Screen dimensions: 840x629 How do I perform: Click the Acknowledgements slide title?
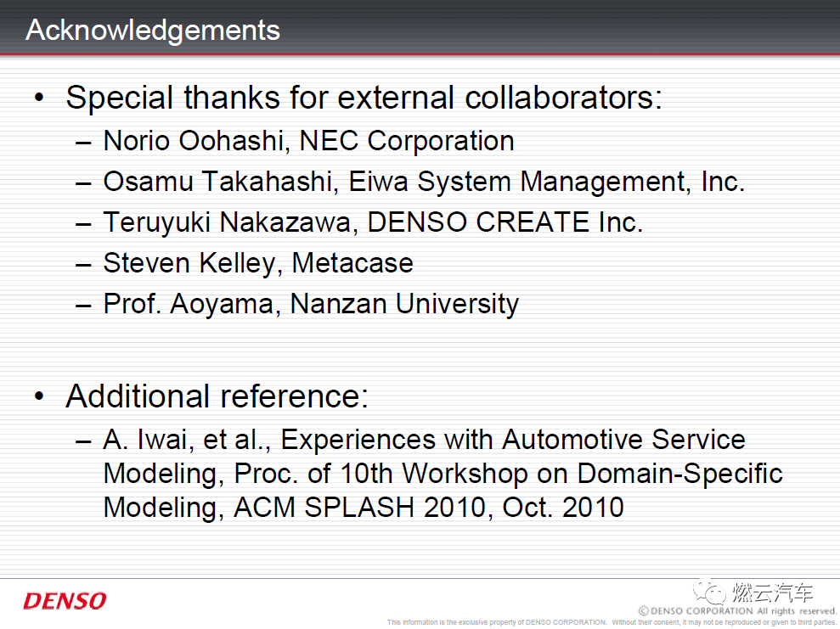click(153, 31)
